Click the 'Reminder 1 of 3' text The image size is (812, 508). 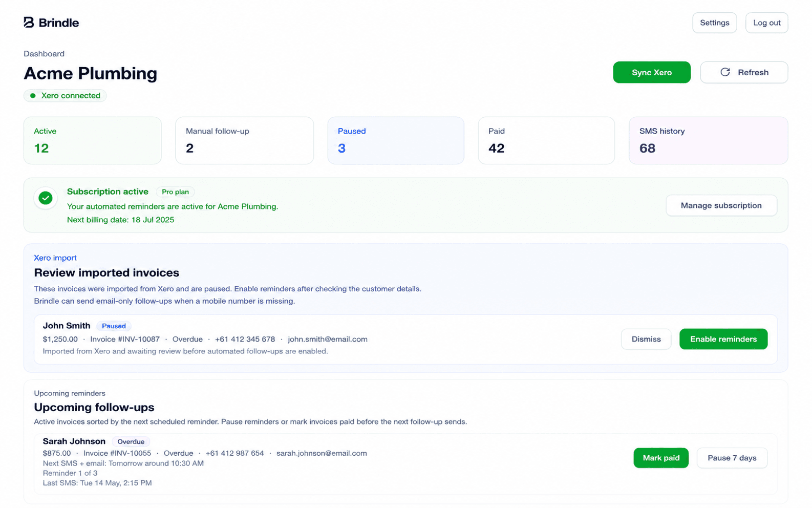tap(70, 473)
